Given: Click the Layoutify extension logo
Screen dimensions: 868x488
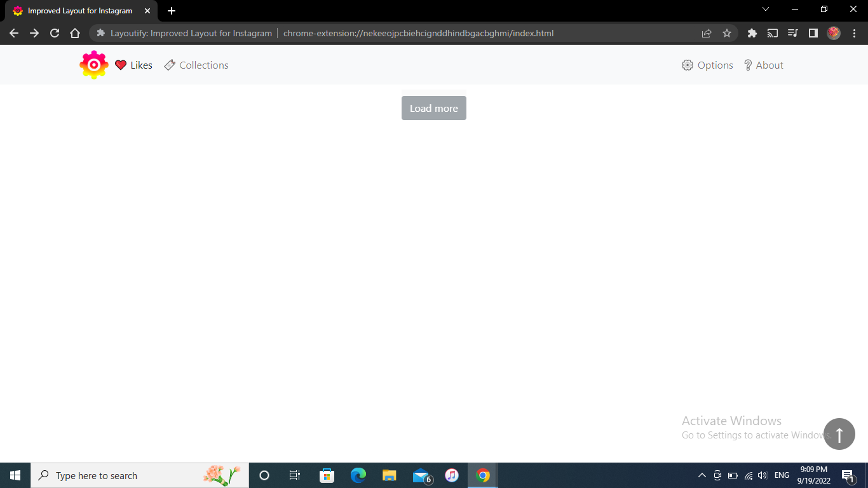Looking at the screenshot, I should click(x=93, y=64).
